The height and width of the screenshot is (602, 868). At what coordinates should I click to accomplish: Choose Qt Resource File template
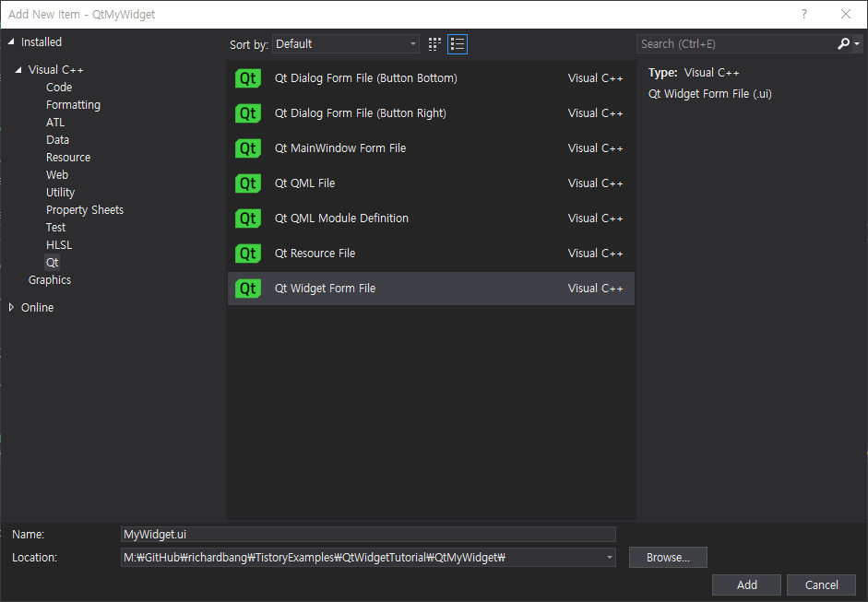click(431, 254)
